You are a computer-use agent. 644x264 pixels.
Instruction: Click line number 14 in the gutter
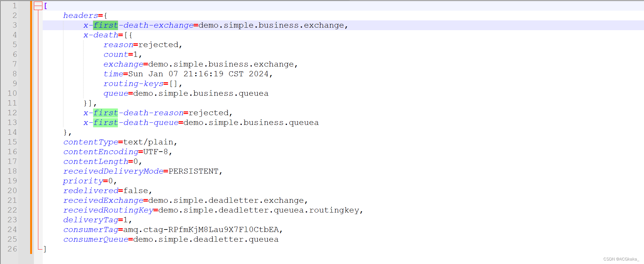[12, 132]
